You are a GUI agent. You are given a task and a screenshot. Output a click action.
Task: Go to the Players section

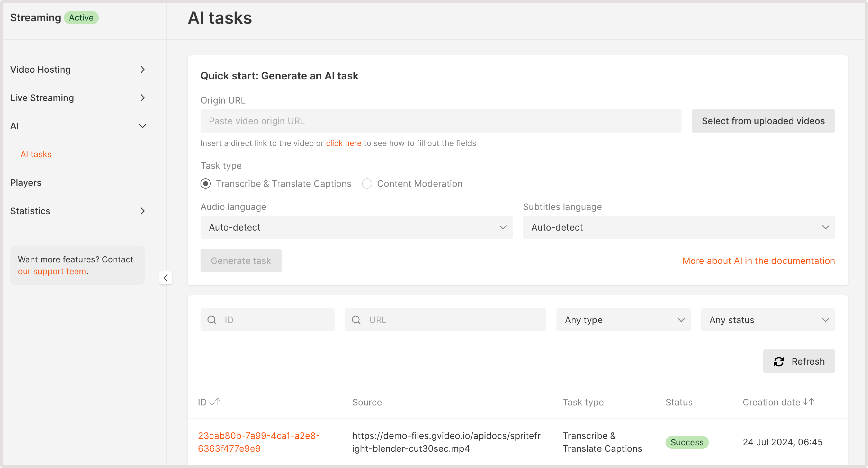pyautogui.click(x=26, y=183)
